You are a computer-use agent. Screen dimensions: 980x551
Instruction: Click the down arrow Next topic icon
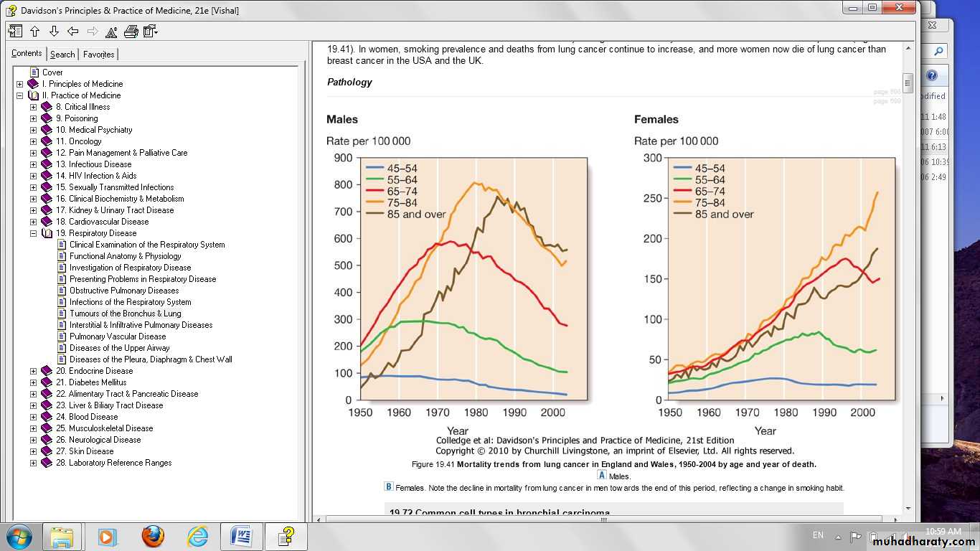click(54, 31)
